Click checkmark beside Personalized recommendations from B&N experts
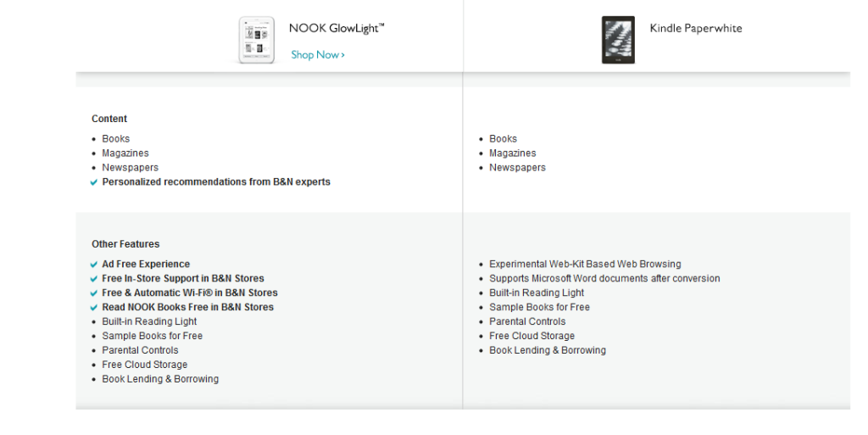 (94, 182)
